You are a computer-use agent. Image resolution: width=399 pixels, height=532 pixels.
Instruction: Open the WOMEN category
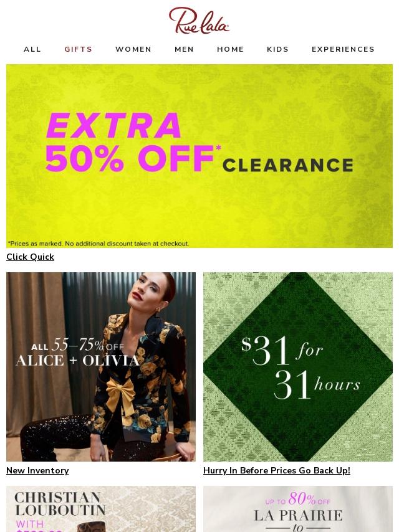(x=133, y=49)
